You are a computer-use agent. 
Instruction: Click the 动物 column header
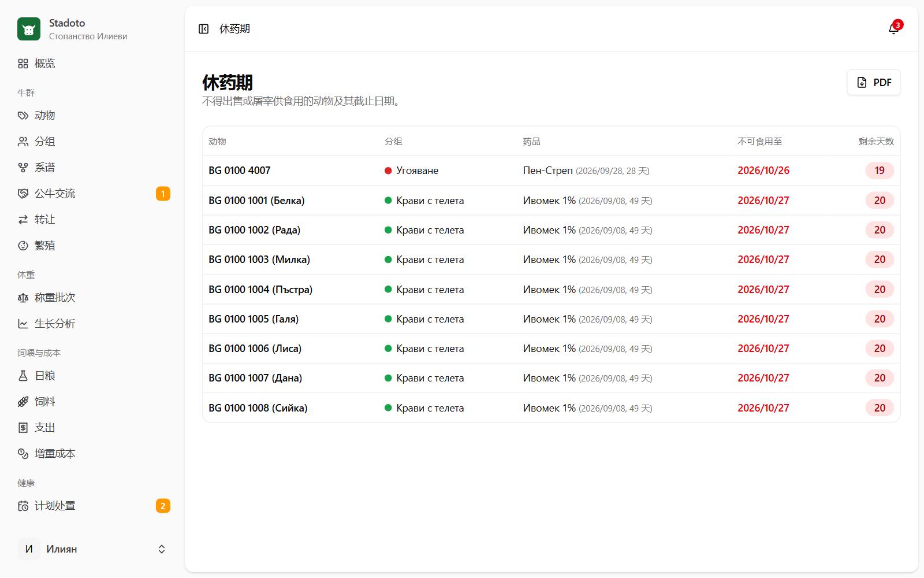pos(217,142)
